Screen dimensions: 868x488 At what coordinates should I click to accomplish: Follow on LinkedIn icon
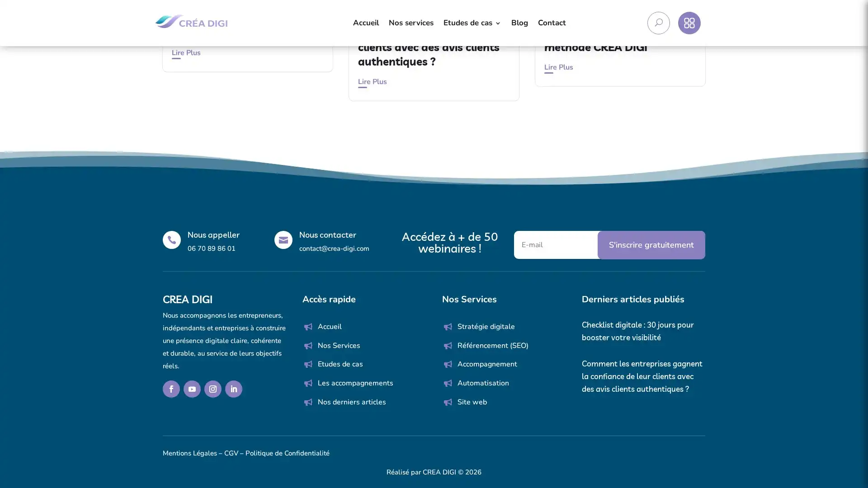[x=234, y=389]
